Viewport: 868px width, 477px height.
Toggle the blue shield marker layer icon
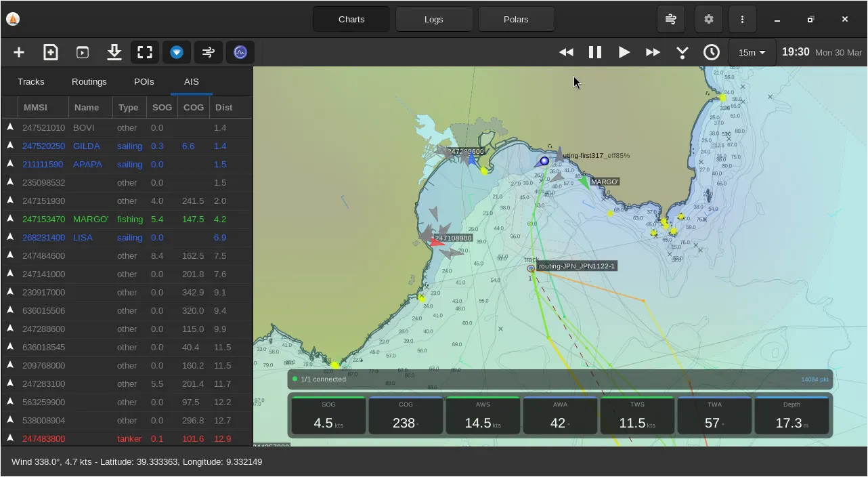click(x=177, y=52)
